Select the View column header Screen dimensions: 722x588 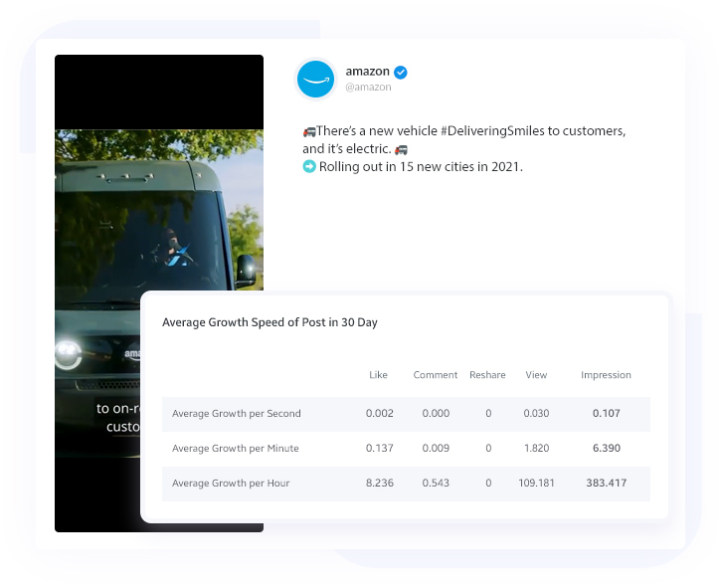pos(536,375)
